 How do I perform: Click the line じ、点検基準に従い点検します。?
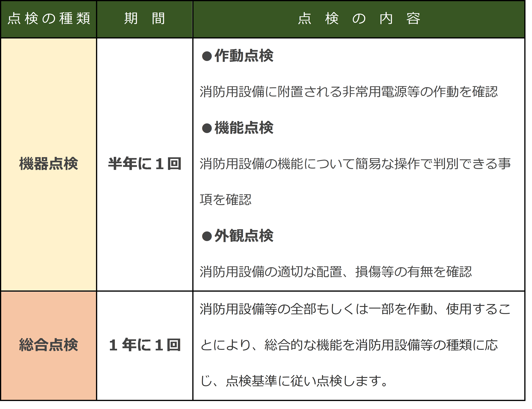tap(294, 381)
